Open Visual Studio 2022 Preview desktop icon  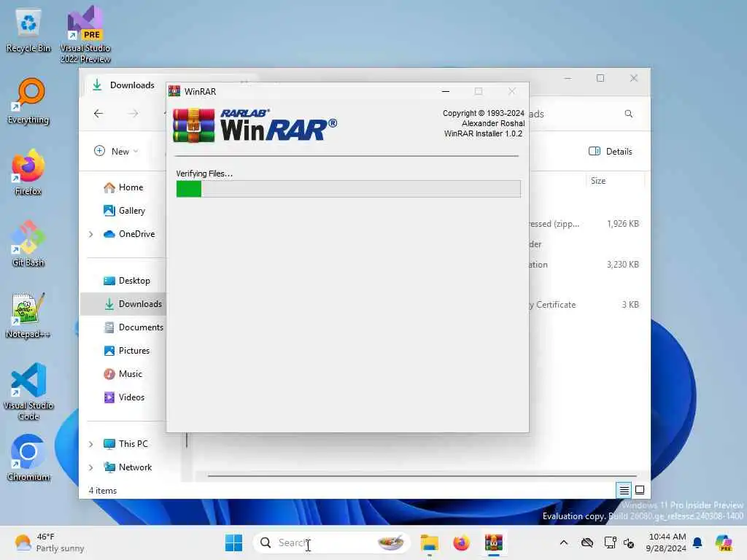tap(85, 34)
